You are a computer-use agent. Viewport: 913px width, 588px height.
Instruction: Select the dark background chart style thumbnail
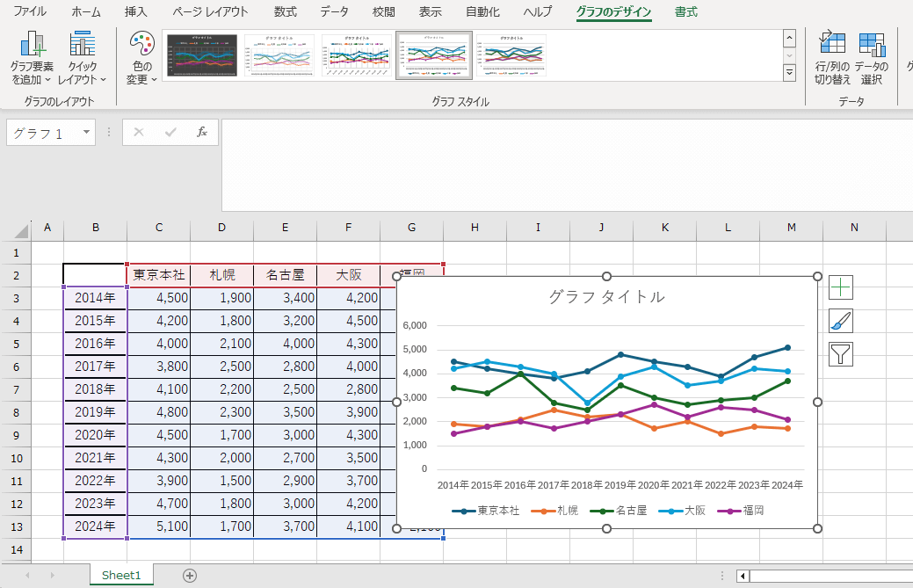[202, 56]
